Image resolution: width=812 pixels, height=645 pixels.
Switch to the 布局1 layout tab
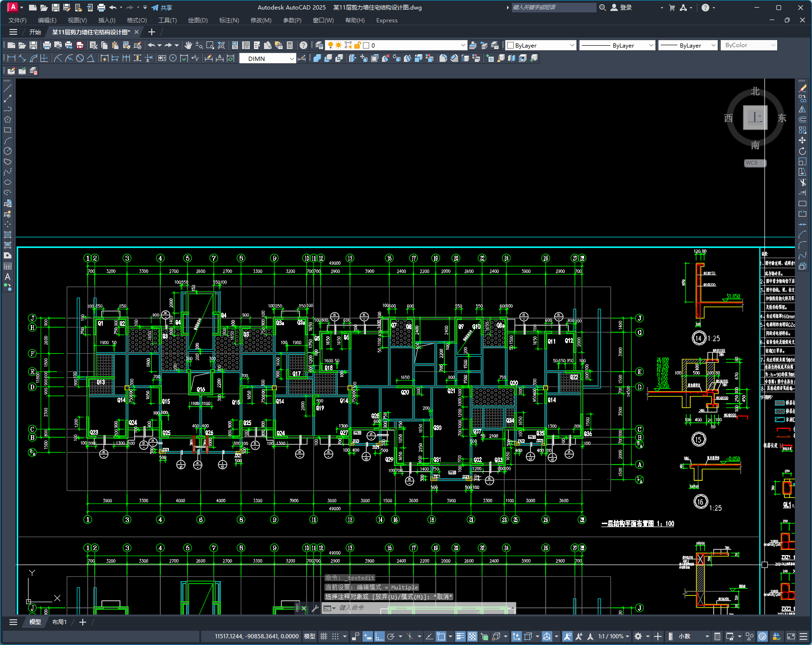coord(59,622)
